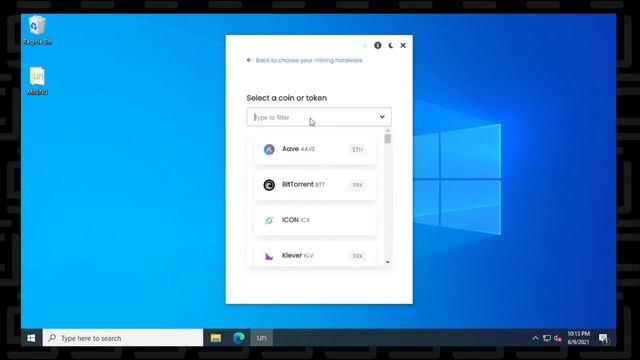
Task: Click the ETH badge on Aave row
Action: (358, 149)
